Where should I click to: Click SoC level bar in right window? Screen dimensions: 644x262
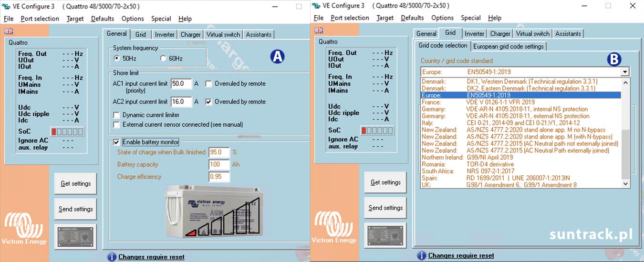pos(377,131)
